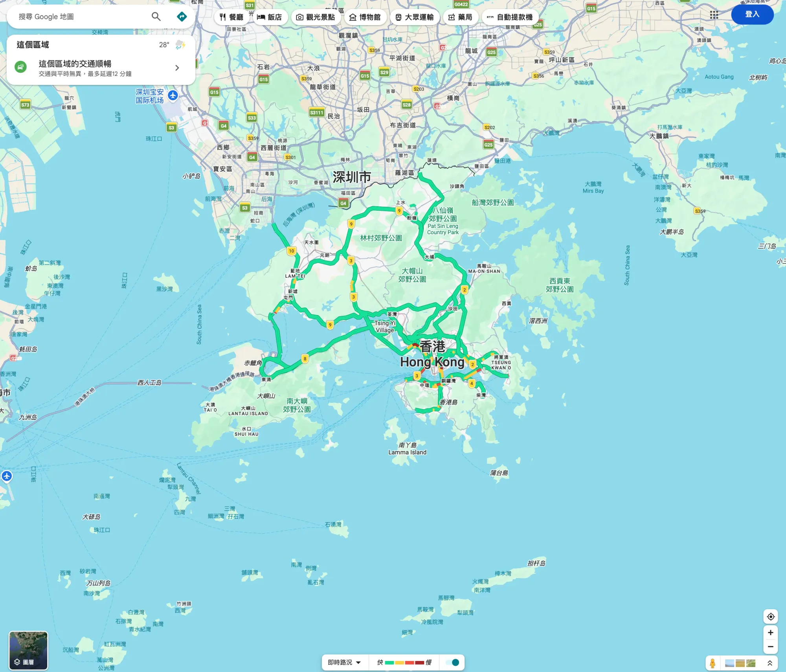Click the route 8 road shield
The width and height of the screenshot is (786, 672).
click(x=305, y=358)
